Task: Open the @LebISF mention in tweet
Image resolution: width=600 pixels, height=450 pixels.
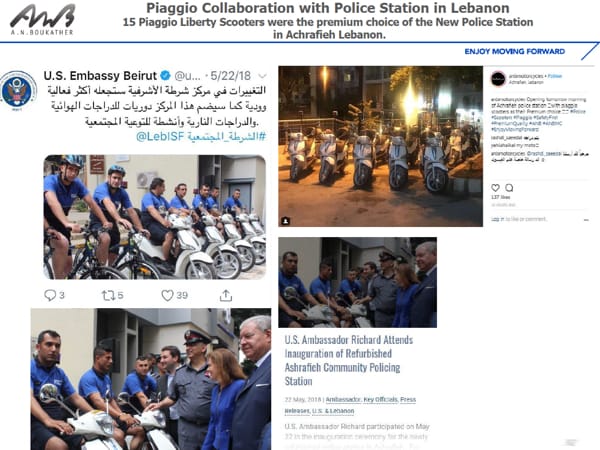Action: (160, 136)
